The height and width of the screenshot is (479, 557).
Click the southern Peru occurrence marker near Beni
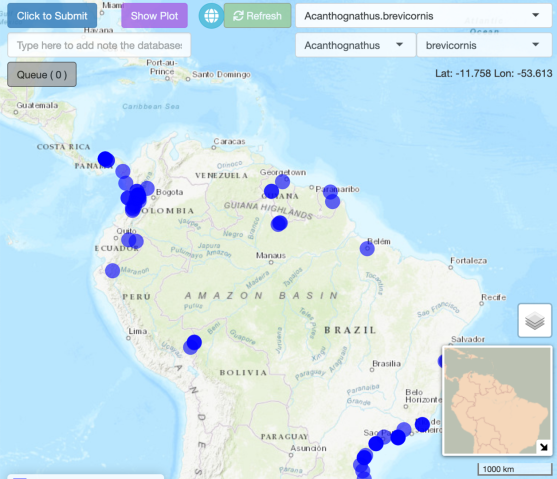pos(194,343)
